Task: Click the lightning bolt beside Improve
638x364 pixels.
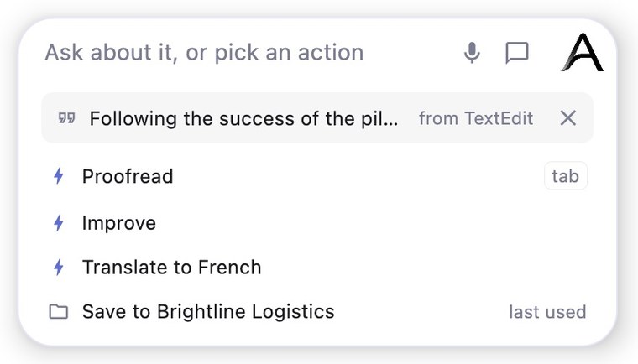Action: [x=59, y=223]
